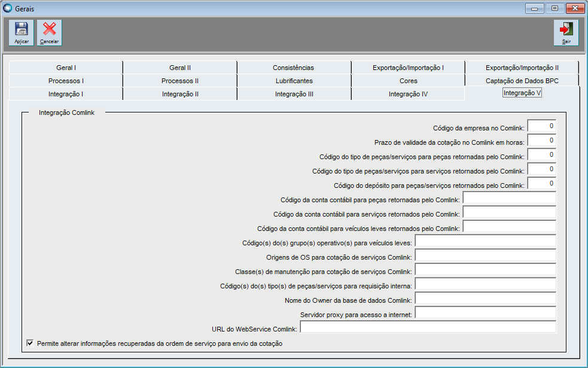Click the Gerais window title icon
Image resolution: width=588 pixels, height=368 pixels.
[7, 8]
